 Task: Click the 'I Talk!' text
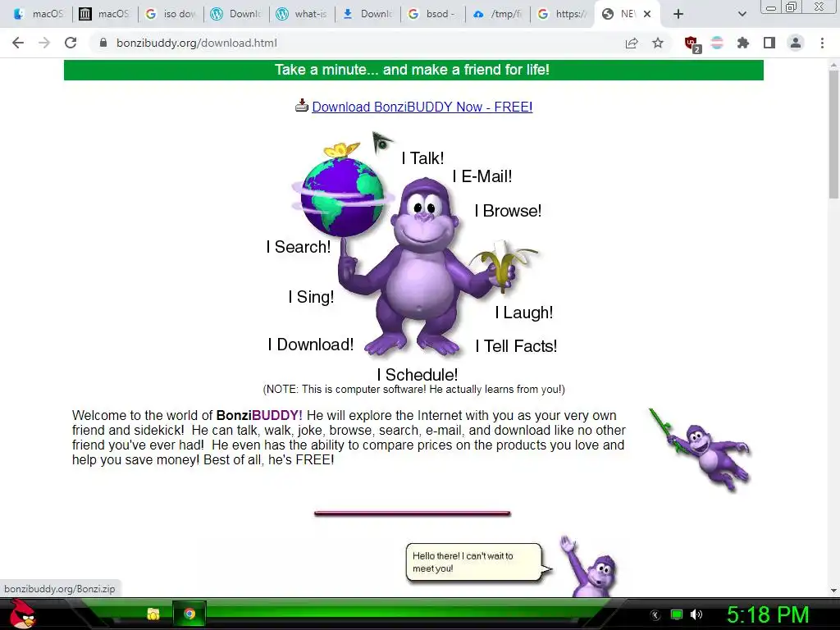click(422, 158)
